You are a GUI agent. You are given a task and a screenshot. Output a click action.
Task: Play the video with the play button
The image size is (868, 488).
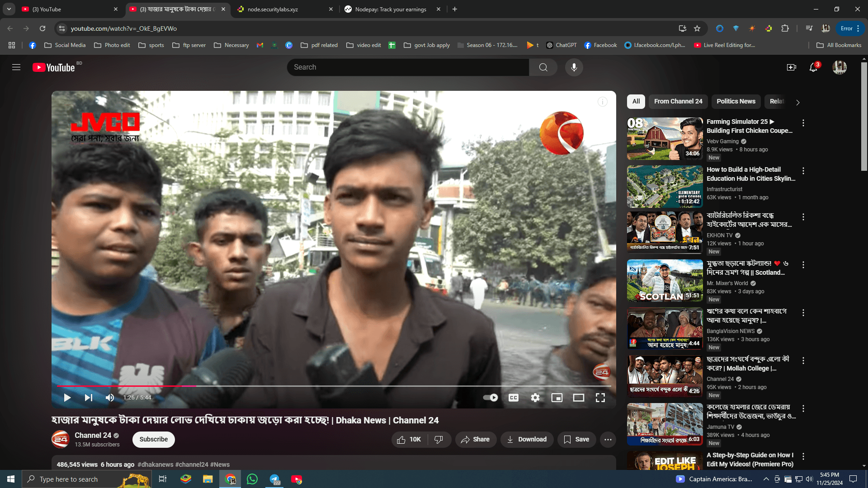pos(67,398)
